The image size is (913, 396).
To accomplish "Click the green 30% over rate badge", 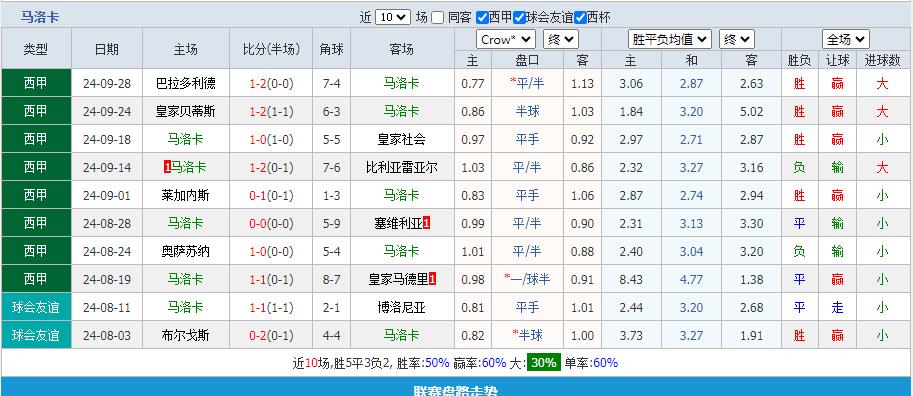I will pos(543,363).
